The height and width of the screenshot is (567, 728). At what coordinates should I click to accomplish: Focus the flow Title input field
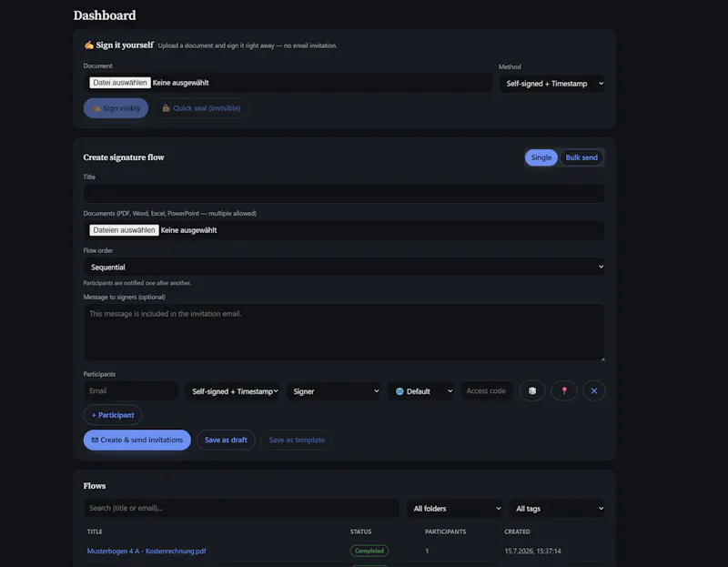tap(344, 193)
